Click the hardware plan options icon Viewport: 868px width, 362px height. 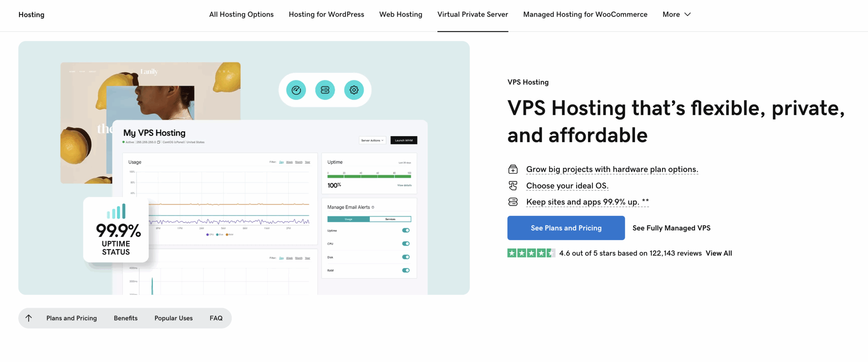pos(513,169)
